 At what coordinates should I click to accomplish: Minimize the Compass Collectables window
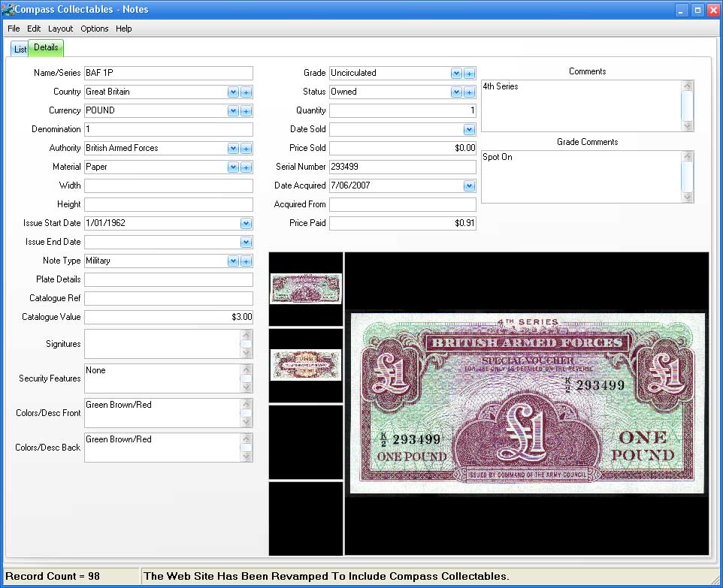click(x=682, y=11)
